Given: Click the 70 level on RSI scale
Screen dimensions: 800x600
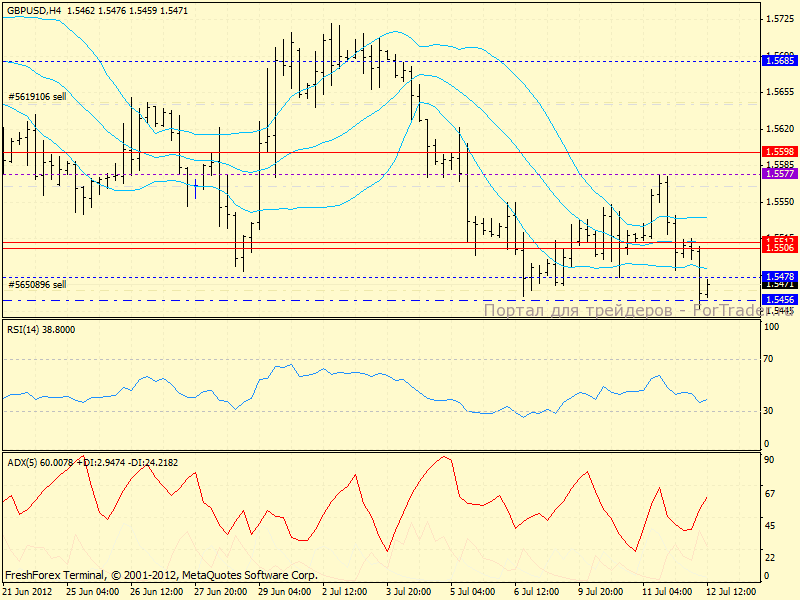Looking at the screenshot, I should (770, 358).
